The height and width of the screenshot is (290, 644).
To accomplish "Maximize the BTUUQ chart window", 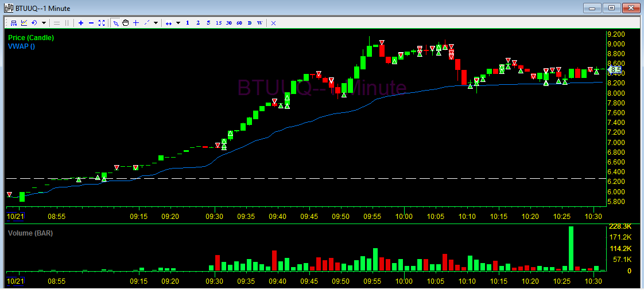I will click(611, 8).
